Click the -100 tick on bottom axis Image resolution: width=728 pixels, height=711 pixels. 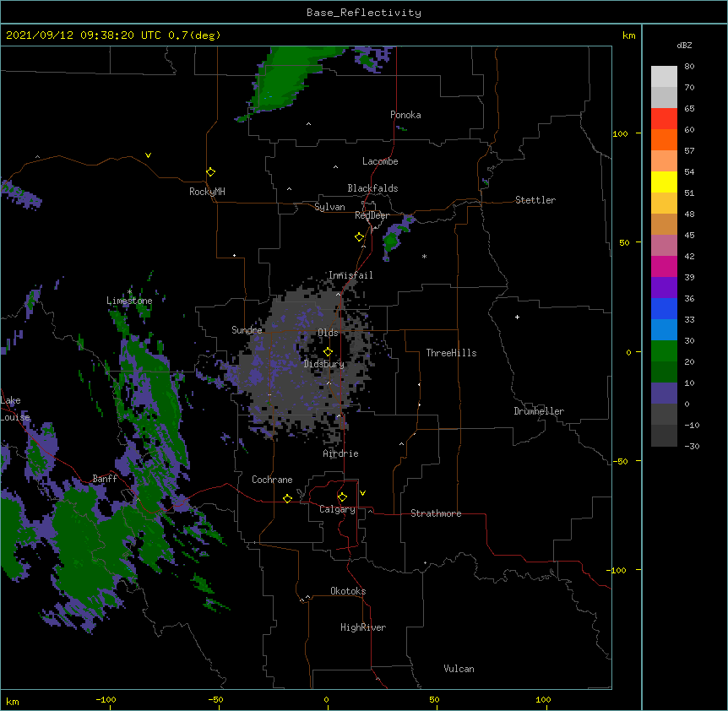point(106,699)
